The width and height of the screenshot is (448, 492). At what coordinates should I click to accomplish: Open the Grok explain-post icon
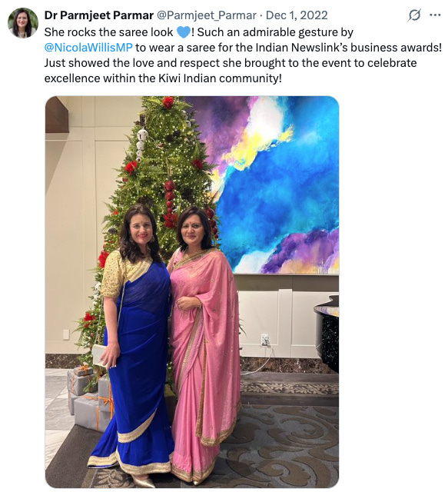click(x=414, y=15)
